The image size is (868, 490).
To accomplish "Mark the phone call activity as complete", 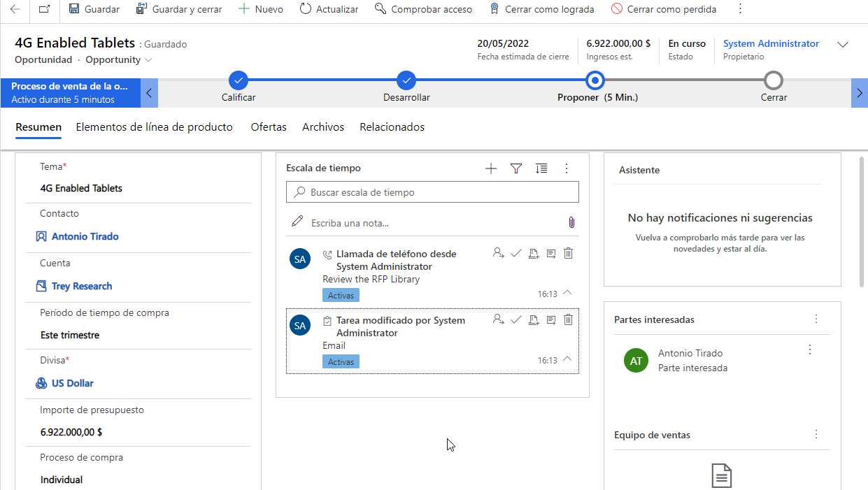I will (x=516, y=254).
